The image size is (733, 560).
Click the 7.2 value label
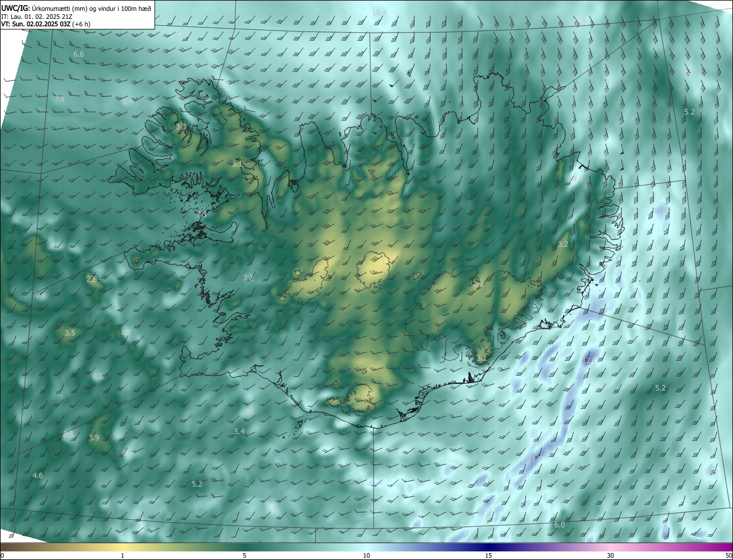248,278
